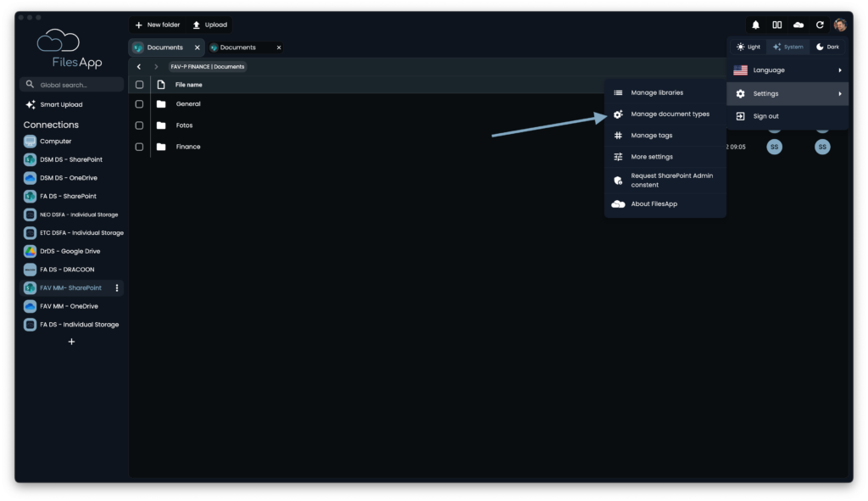Open More settings
Image resolution: width=868 pixels, height=501 pixels.
[665, 157]
